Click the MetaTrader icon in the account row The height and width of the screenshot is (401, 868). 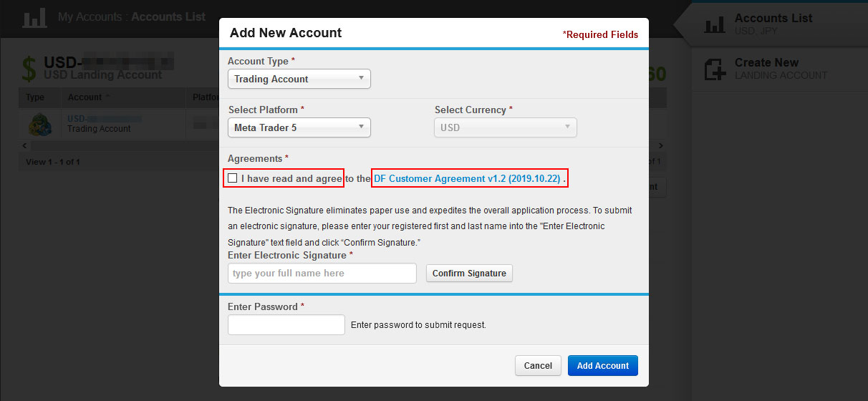click(40, 124)
